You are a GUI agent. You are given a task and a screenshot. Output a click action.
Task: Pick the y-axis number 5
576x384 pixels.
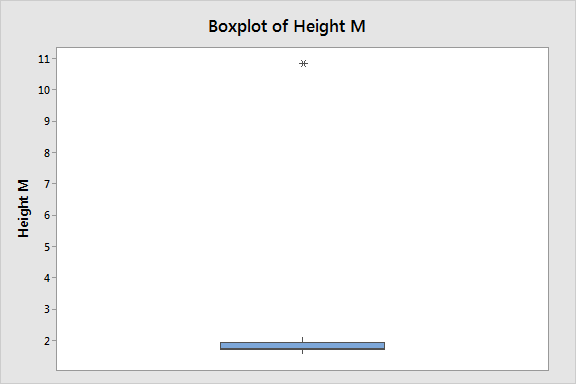47,247
